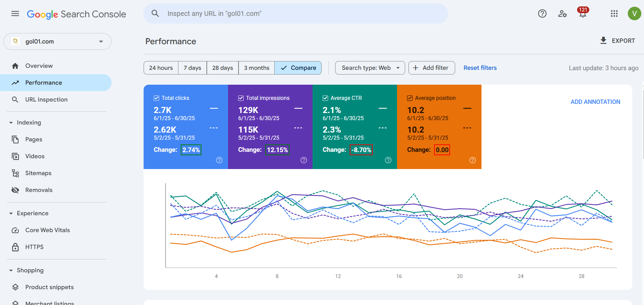Open the Help question mark icon
The height and width of the screenshot is (305, 644).
[542, 13]
